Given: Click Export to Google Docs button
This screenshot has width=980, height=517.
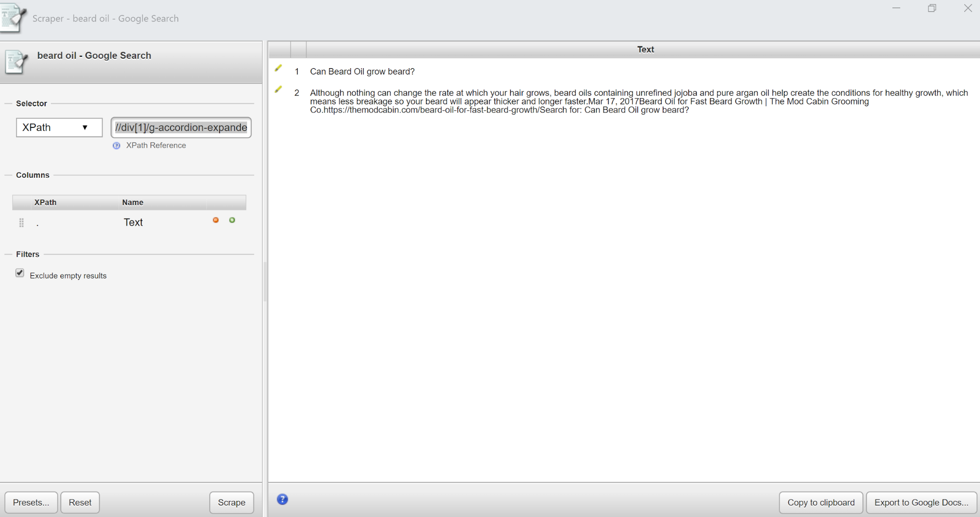Looking at the screenshot, I should pos(921,502).
